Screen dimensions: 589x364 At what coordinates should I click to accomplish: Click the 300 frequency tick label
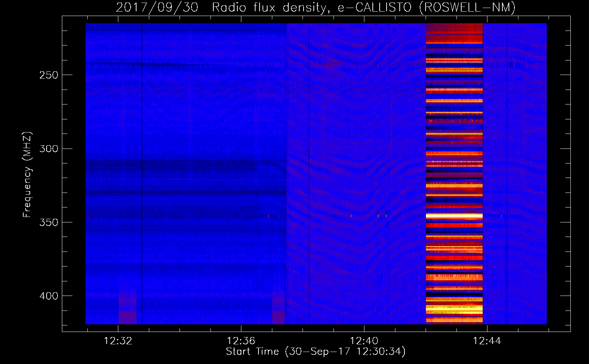pos(48,149)
